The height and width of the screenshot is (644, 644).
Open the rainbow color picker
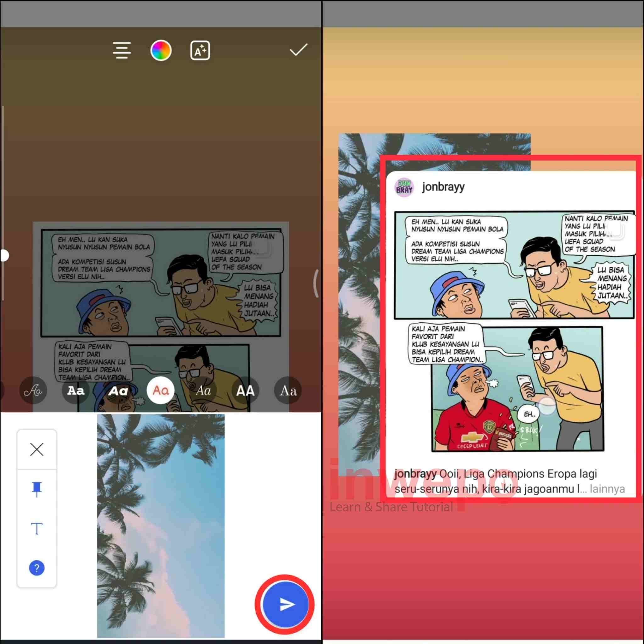click(161, 50)
